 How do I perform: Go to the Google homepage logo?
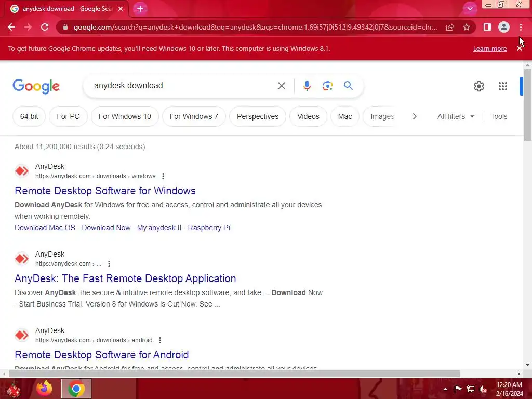coord(36,86)
